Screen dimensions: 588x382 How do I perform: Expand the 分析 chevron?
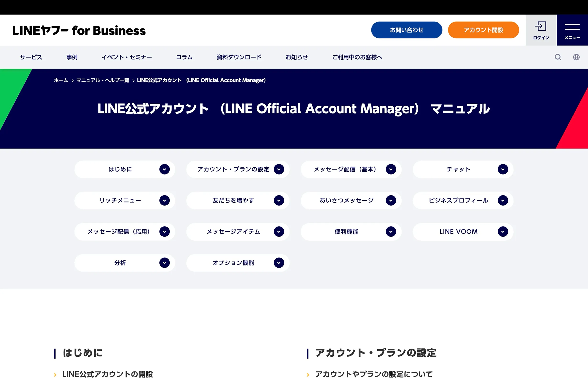click(164, 263)
